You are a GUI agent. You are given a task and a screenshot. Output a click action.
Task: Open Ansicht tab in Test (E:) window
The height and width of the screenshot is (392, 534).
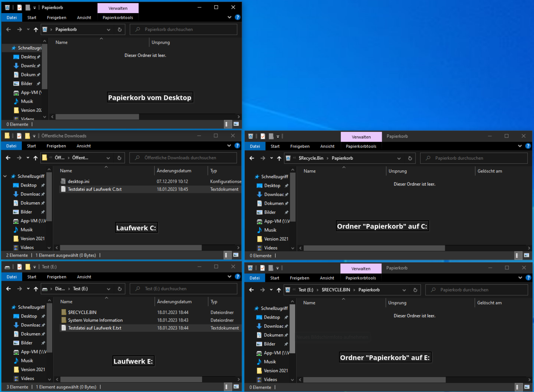coord(84,277)
